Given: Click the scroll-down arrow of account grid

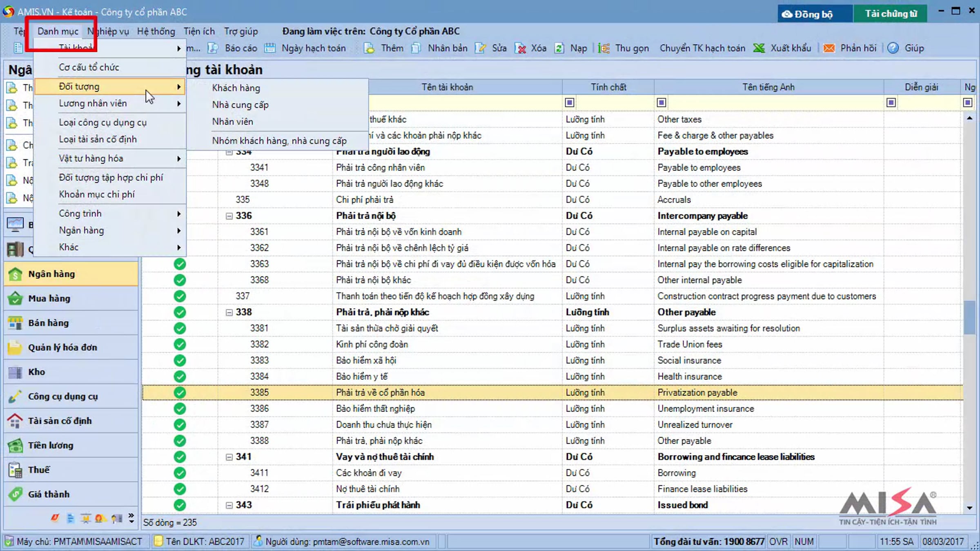Looking at the screenshot, I should [x=969, y=508].
